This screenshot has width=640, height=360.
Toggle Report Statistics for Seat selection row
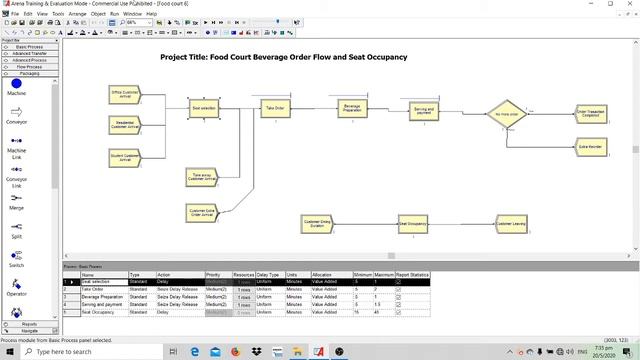click(x=398, y=282)
